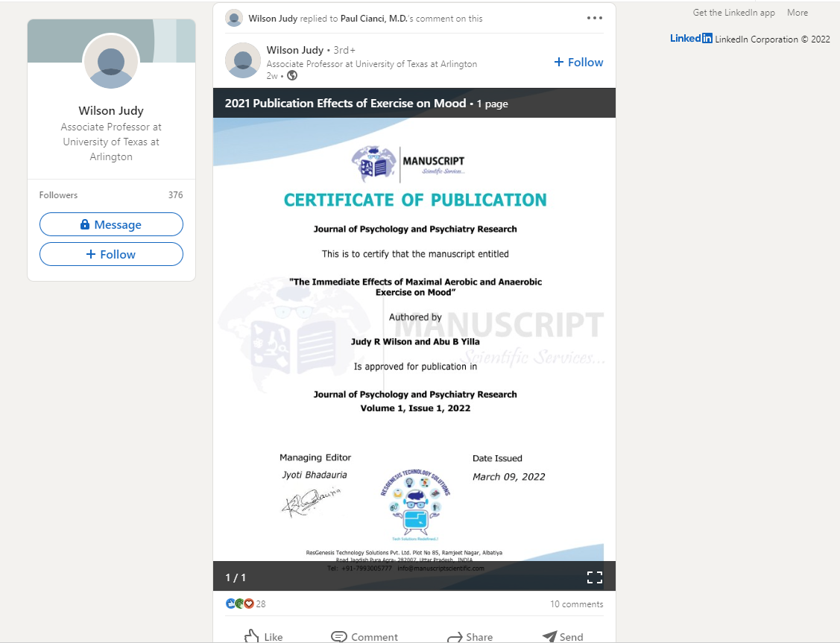This screenshot has height=643, width=840.
Task: Click the 'Is approved for publication in' line
Action: (415, 367)
